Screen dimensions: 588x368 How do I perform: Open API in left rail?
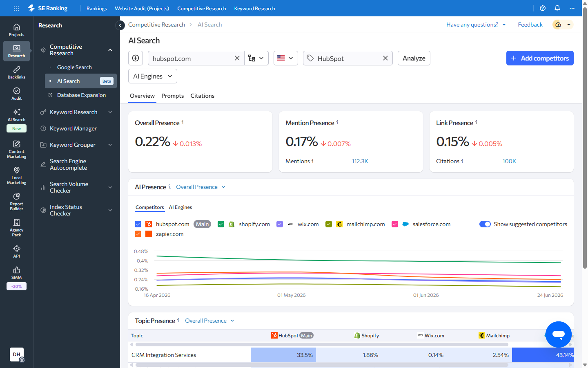click(16, 251)
